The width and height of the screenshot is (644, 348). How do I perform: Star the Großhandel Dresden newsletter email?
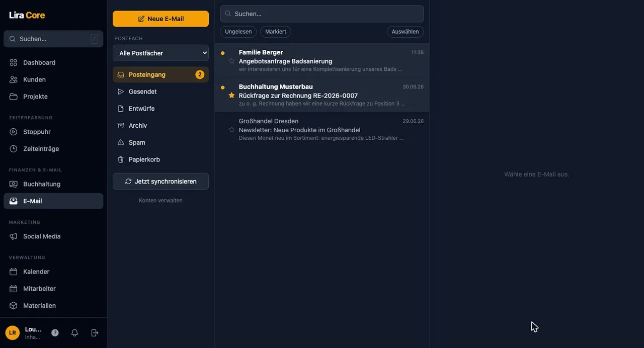(231, 129)
